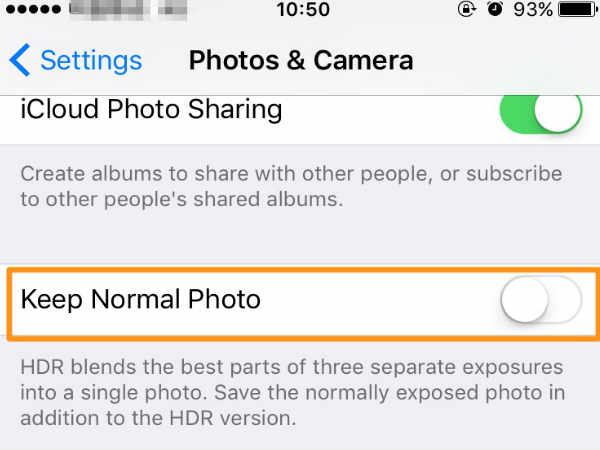The height and width of the screenshot is (450, 600).
Task: Tap the Photos & Camera title
Action: tap(301, 60)
